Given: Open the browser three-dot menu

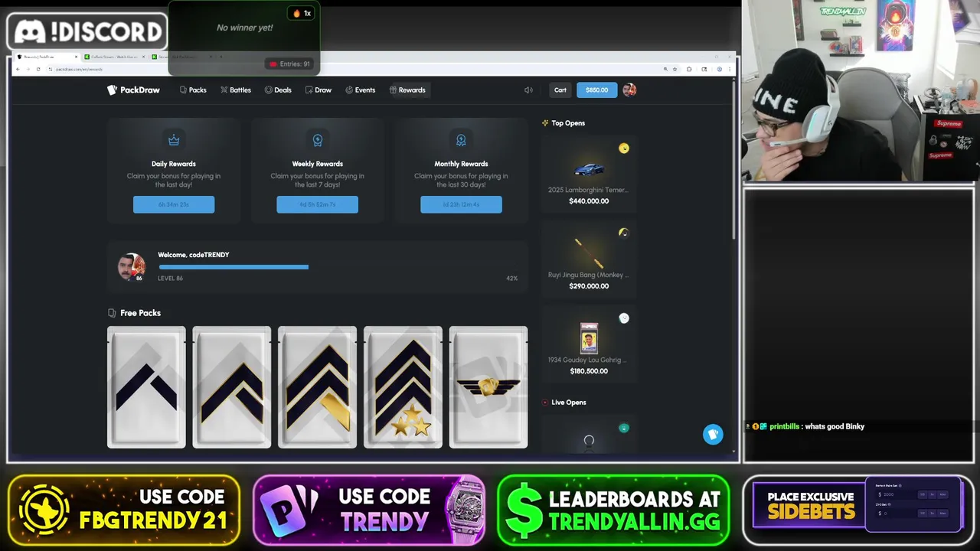Looking at the screenshot, I should (729, 70).
